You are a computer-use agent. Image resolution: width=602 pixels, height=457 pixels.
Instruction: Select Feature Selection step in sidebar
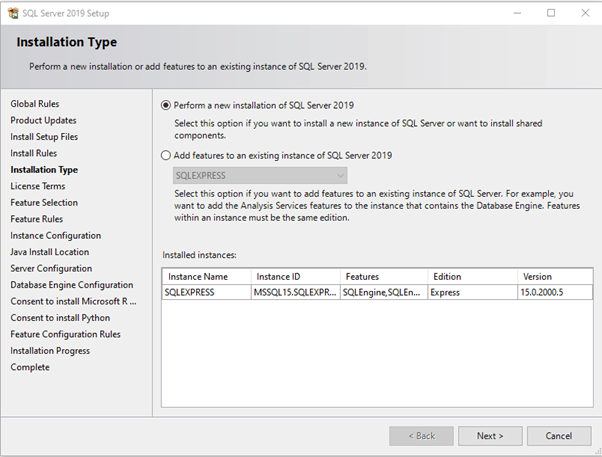point(44,203)
